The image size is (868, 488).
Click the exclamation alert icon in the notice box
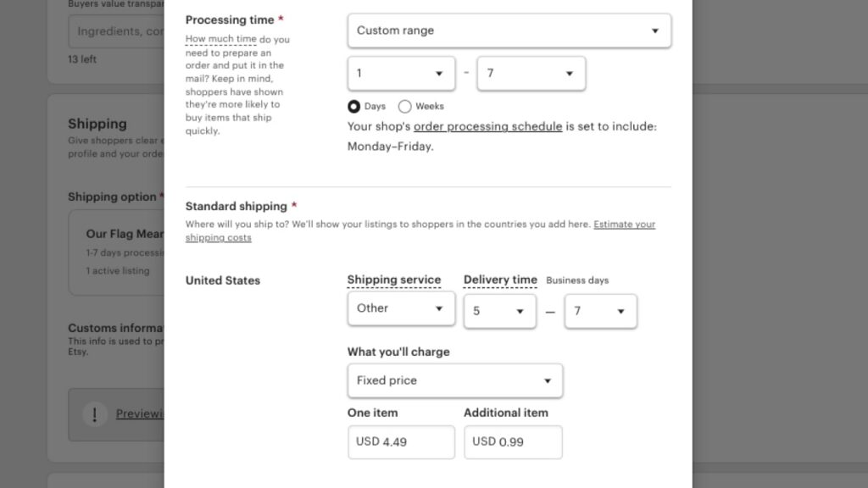coord(94,414)
